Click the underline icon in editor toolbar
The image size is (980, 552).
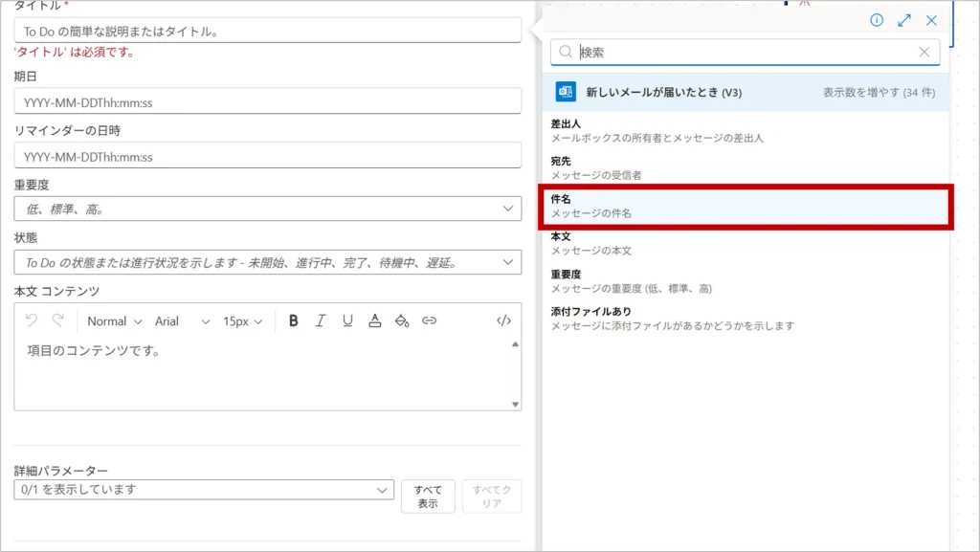(347, 321)
